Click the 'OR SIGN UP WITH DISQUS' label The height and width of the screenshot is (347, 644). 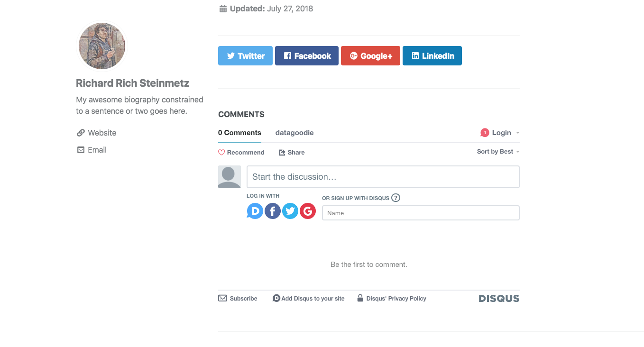click(x=356, y=198)
